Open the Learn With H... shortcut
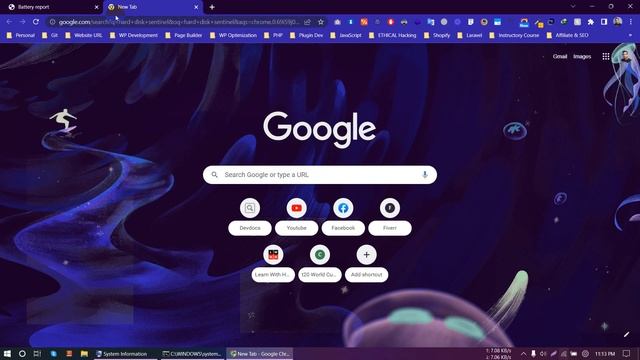The image size is (640, 360). click(x=273, y=264)
